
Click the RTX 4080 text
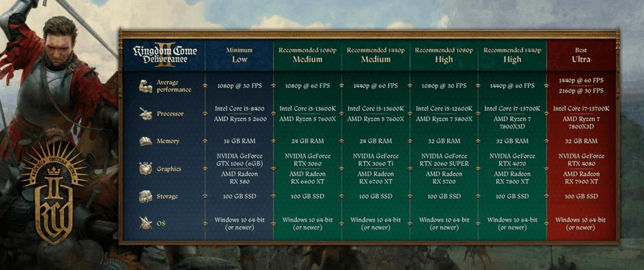[x=581, y=164]
